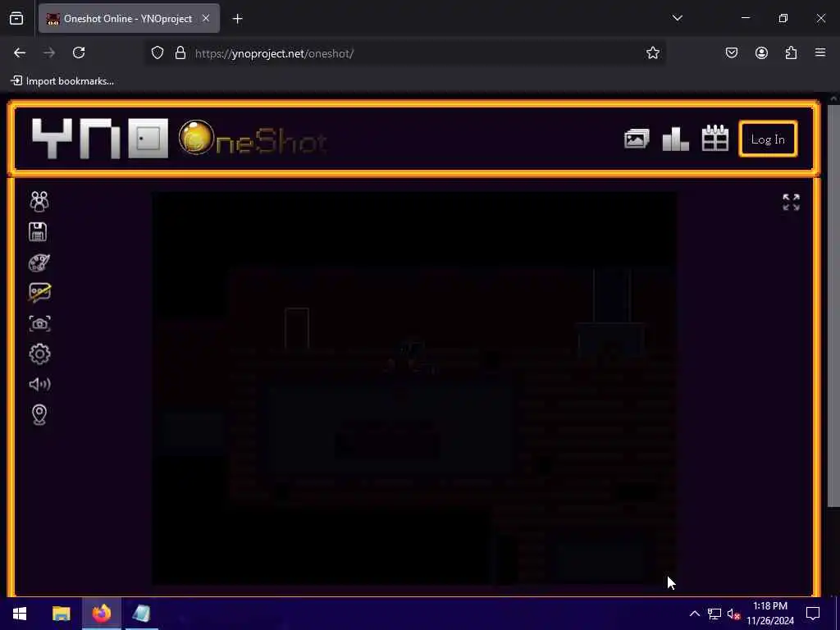The height and width of the screenshot is (630, 840).
Task: Open the players list icon in sidebar
Action: 39,202
